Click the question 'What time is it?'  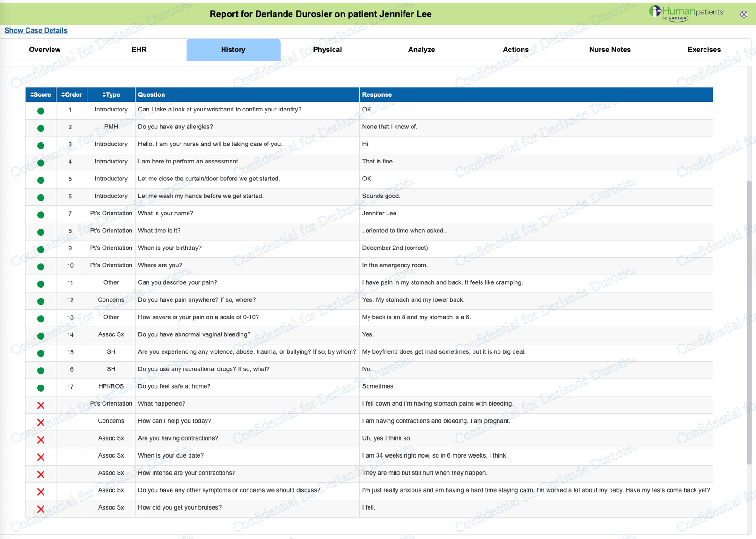(x=159, y=231)
